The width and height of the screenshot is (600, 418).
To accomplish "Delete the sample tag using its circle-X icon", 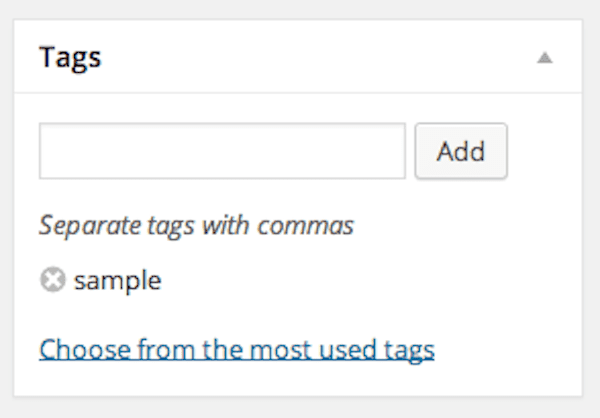I will 52,281.
